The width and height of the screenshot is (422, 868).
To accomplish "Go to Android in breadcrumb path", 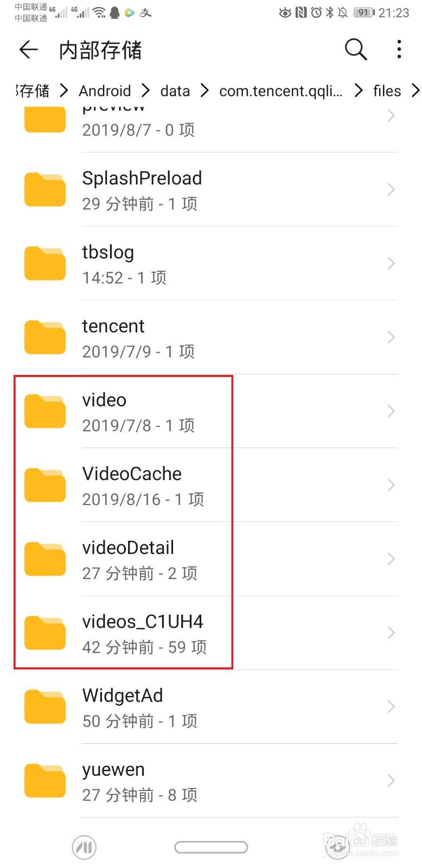I will click(x=105, y=91).
